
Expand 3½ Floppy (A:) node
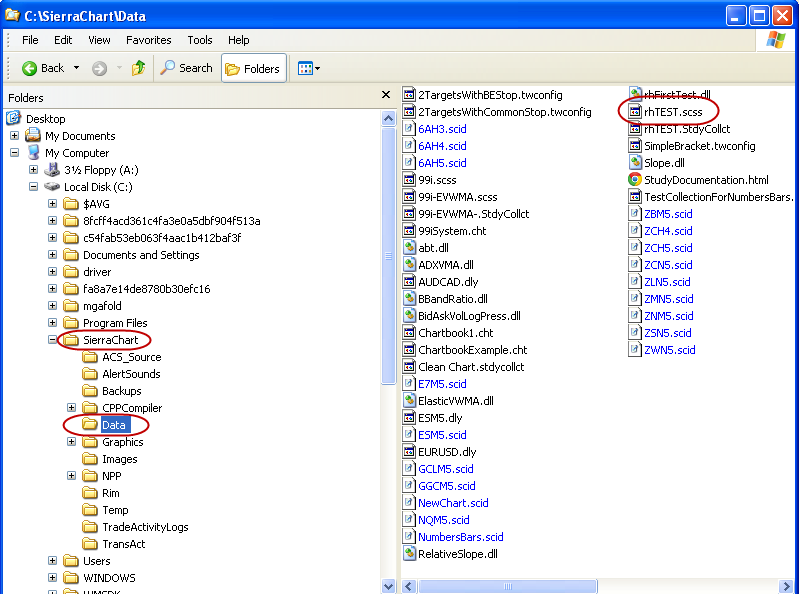pyautogui.click(x=34, y=170)
